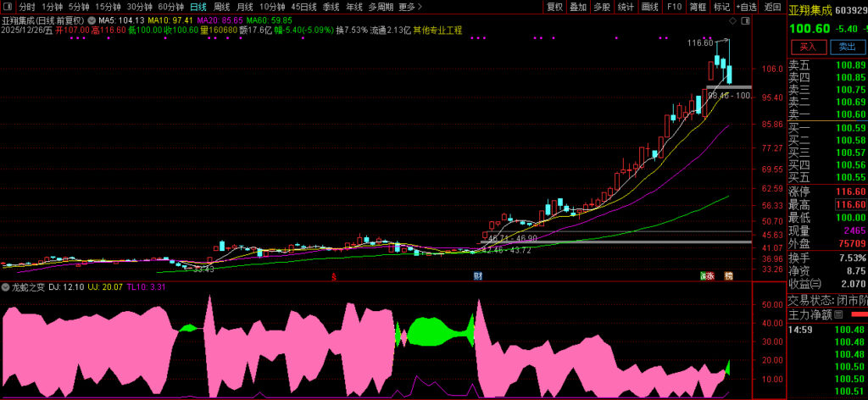
Task: Click the 返回 back button
Action: [x=772, y=7]
